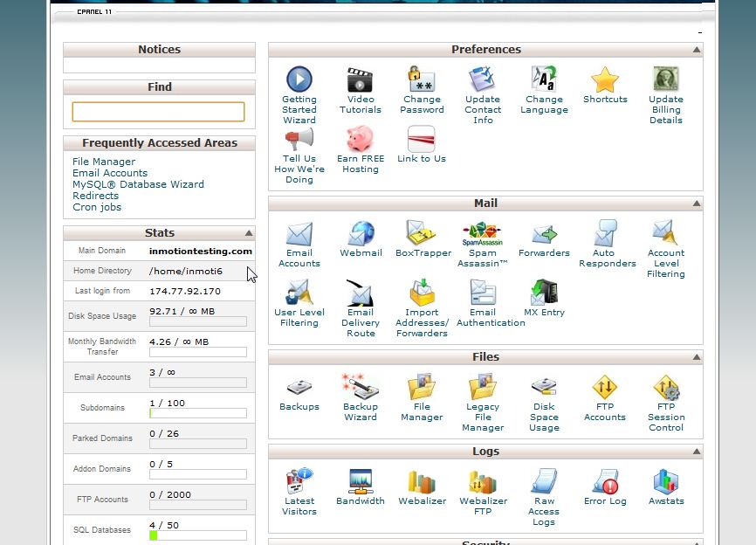Click the Cron jobs link
This screenshot has height=545, width=756.
[x=97, y=207]
